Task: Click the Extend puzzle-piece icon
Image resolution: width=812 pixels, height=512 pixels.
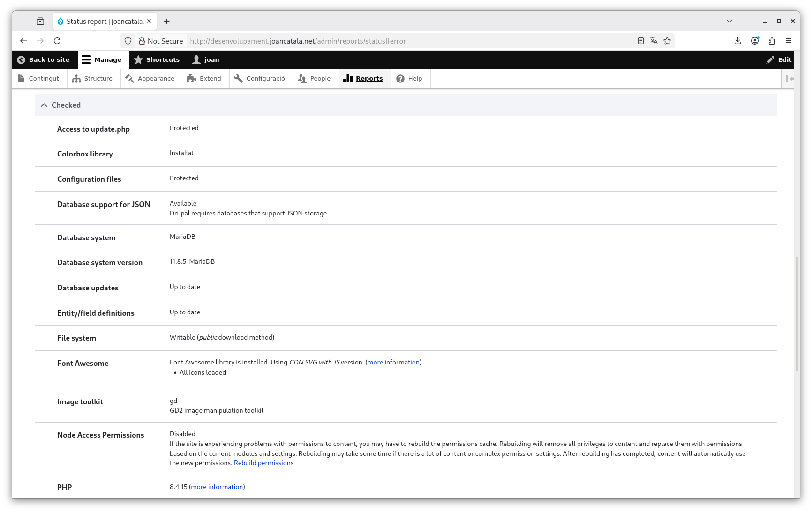Action: 192,78
